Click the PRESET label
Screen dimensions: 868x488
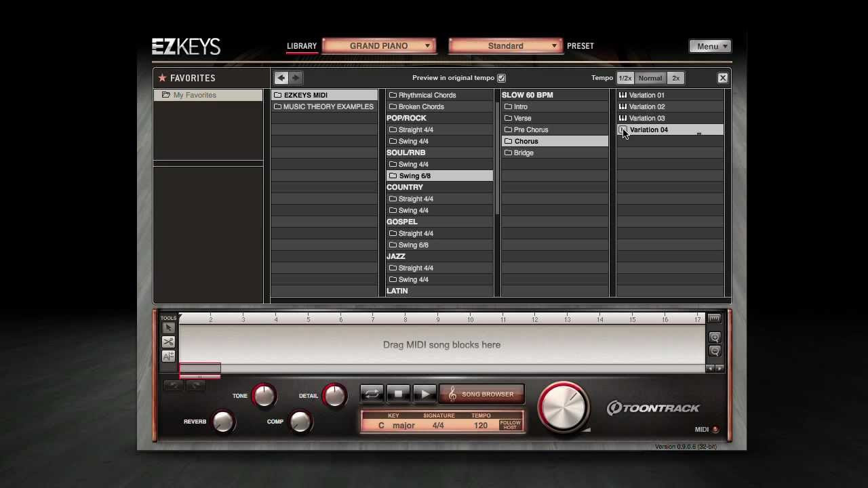coord(580,46)
